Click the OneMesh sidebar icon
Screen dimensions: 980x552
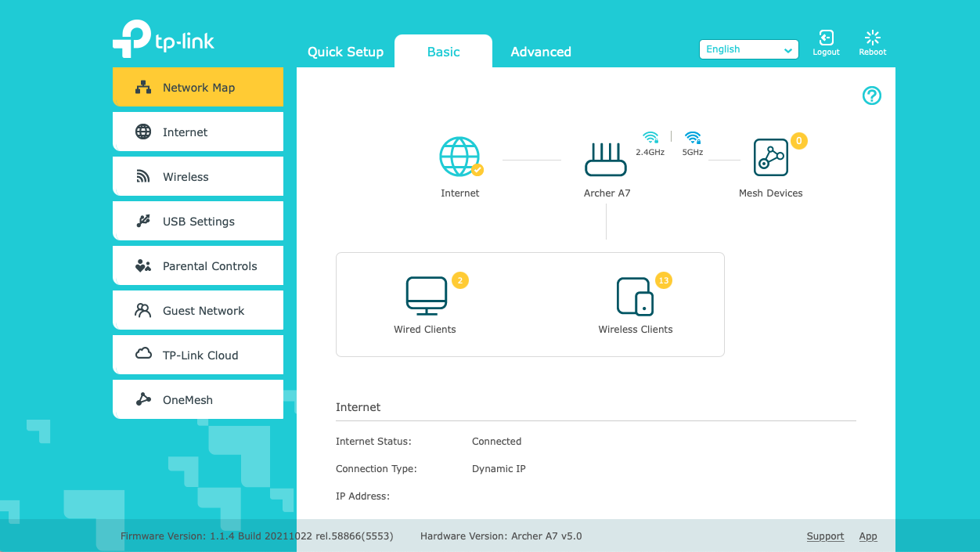pyautogui.click(x=143, y=399)
